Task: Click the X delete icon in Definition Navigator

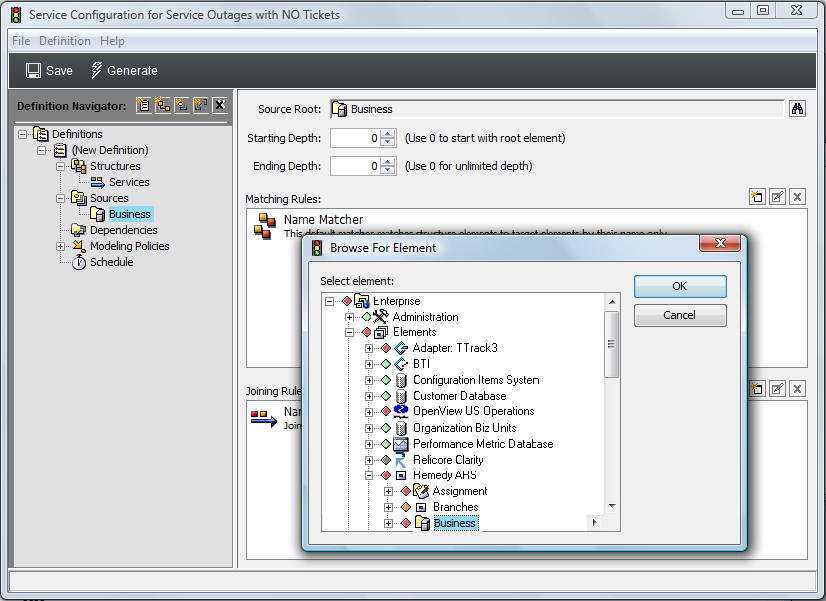Action: click(x=220, y=105)
